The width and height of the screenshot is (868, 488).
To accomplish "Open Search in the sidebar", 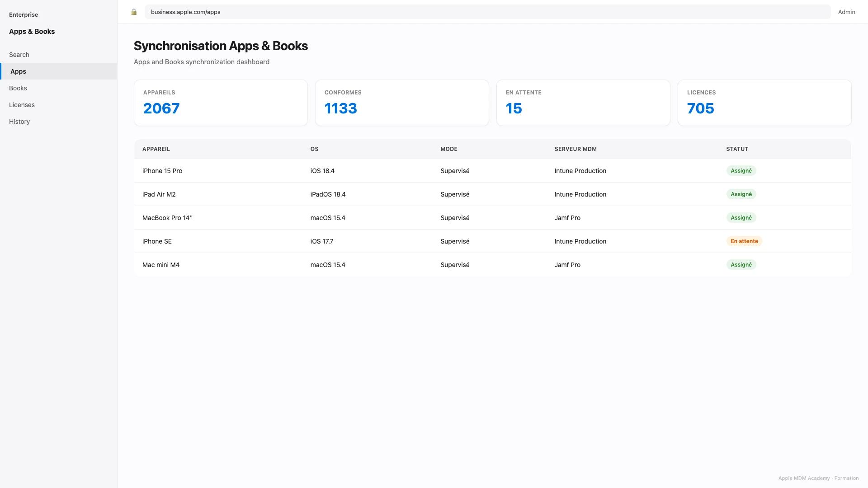I will [x=59, y=55].
